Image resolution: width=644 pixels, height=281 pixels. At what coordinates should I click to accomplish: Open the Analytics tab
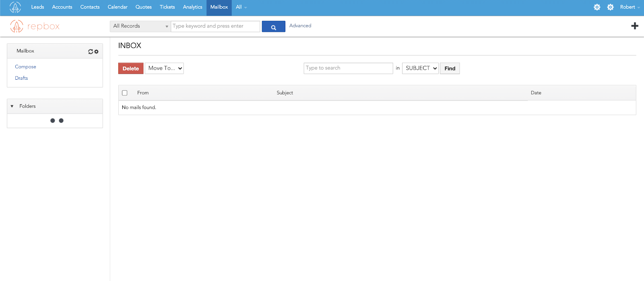point(192,7)
